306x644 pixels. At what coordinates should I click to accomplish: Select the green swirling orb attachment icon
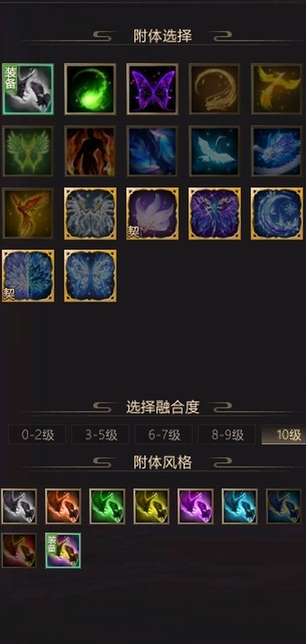[x=90, y=89]
